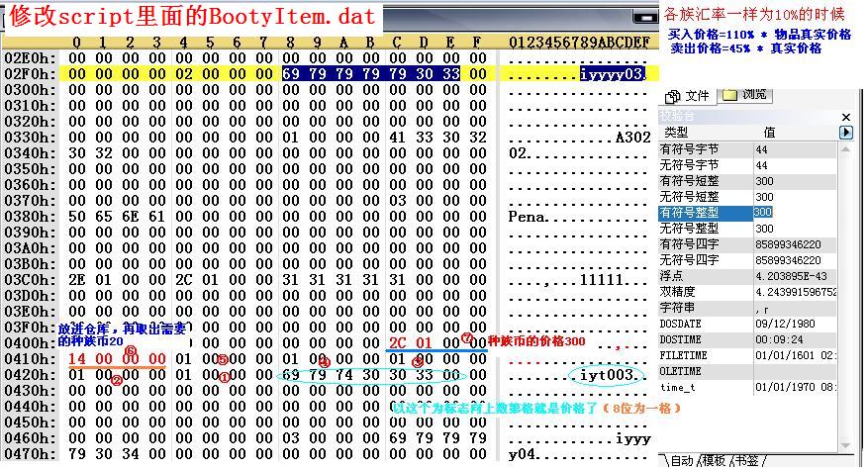Click selected hex byte 69 in row 02F0h
Viewport: 868px width, 470px height.
coord(290,74)
